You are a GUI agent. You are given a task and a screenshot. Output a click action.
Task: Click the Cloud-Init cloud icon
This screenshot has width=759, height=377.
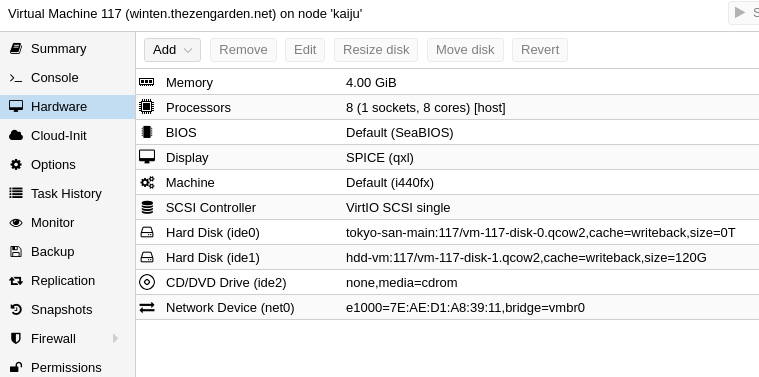point(16,136)
